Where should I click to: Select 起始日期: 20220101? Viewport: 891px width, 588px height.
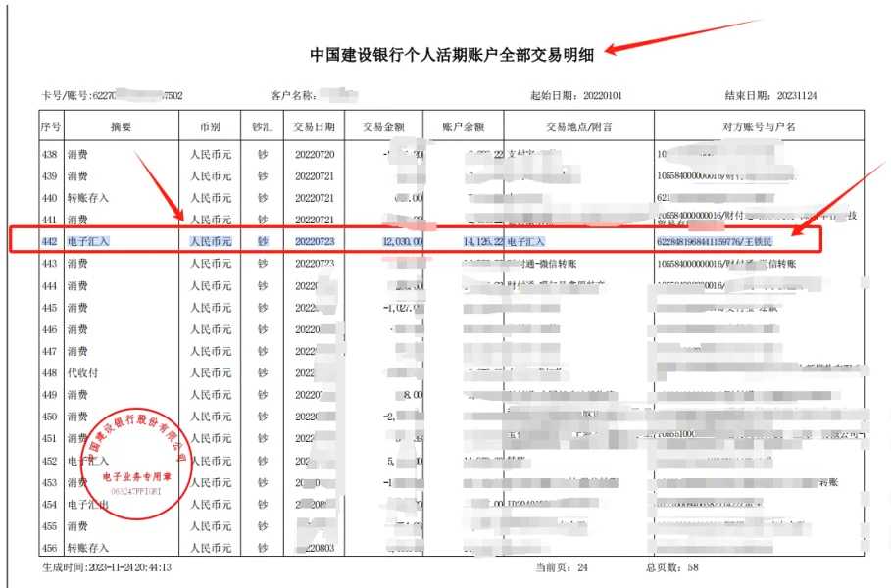(576, 95)
